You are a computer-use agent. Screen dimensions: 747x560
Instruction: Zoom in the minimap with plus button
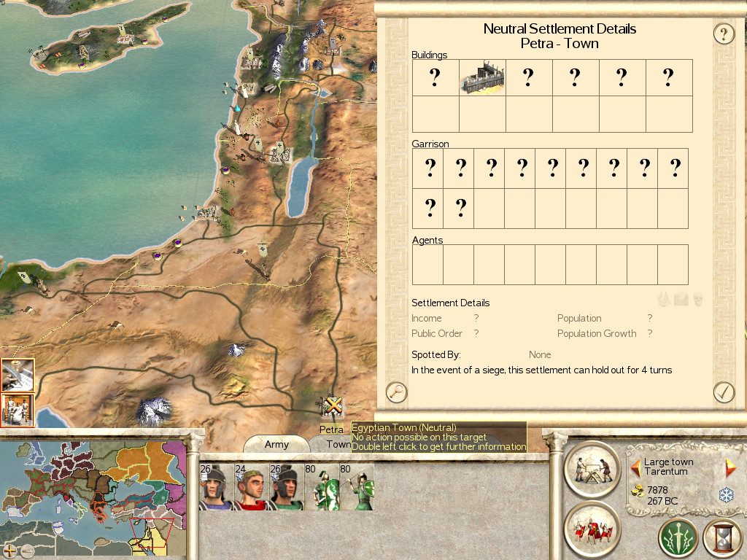point(9,551)
